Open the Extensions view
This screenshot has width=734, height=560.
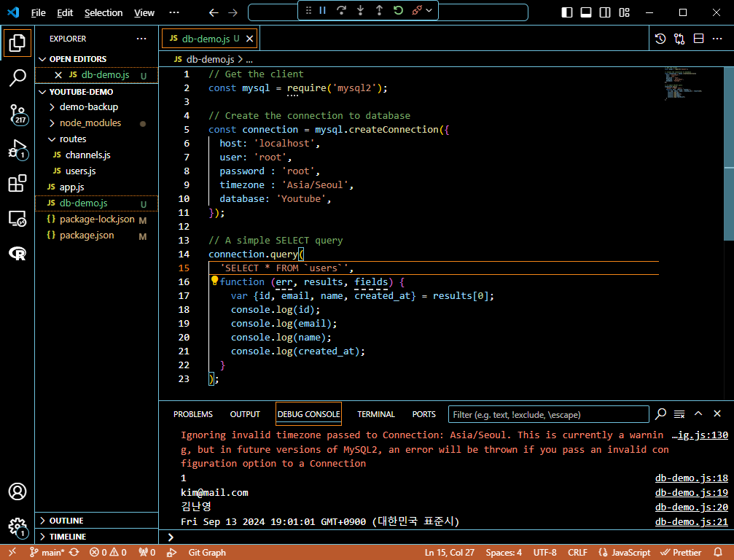pyautogui.click(x=17, y=184)
